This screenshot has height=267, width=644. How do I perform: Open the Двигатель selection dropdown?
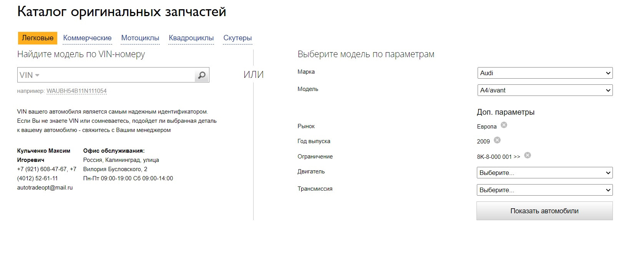(x=544, y=173)
